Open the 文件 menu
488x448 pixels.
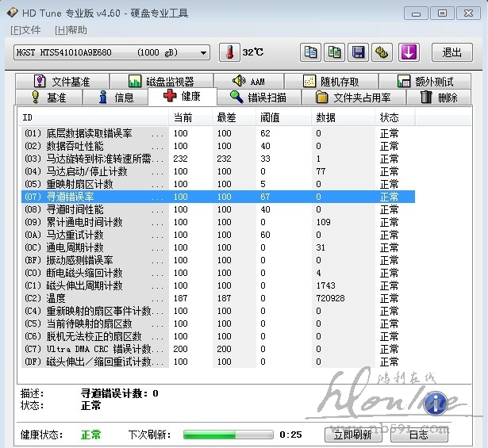[25, 29]
